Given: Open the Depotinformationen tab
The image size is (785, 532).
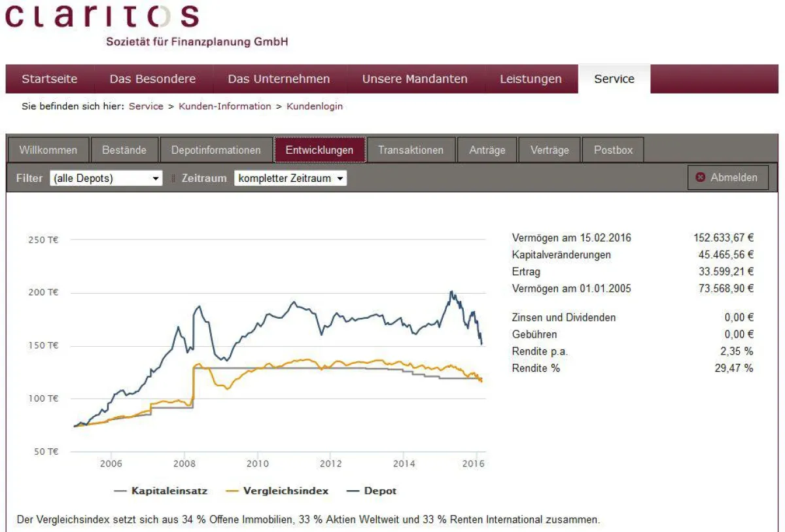Looking at the screenshot, I should (216, 150).
